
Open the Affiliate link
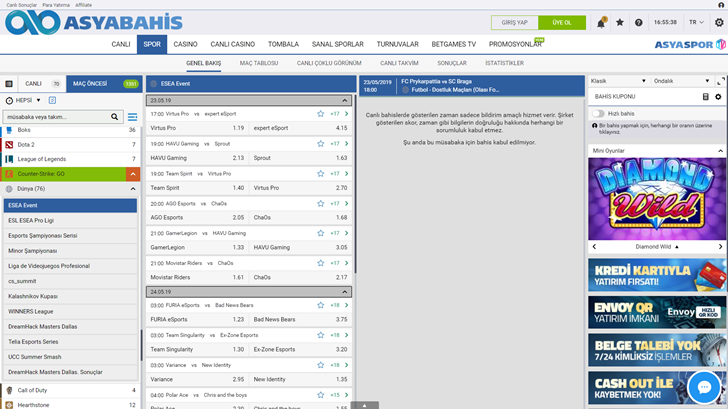click(84, 5)
